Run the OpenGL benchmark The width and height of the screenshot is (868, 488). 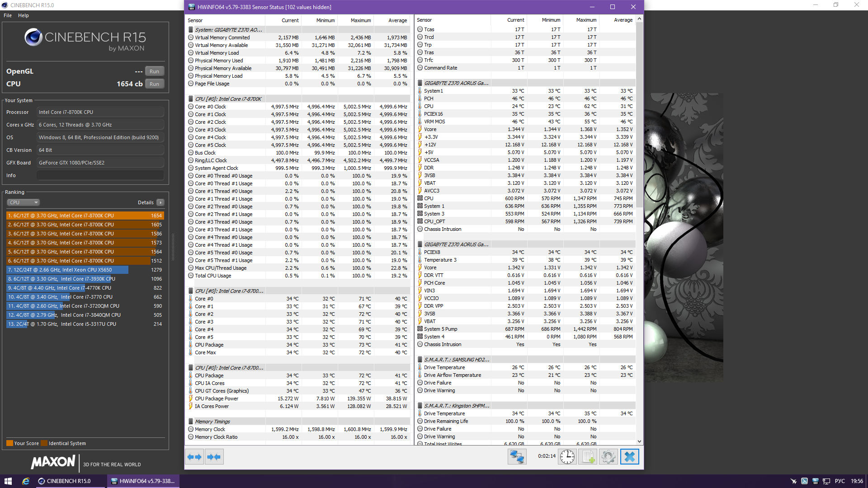coord(154,71)
